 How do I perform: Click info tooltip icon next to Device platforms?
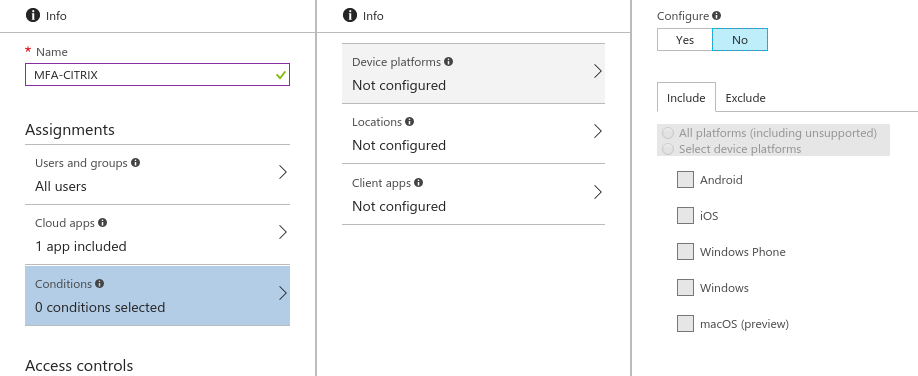[x=448, y=61]
